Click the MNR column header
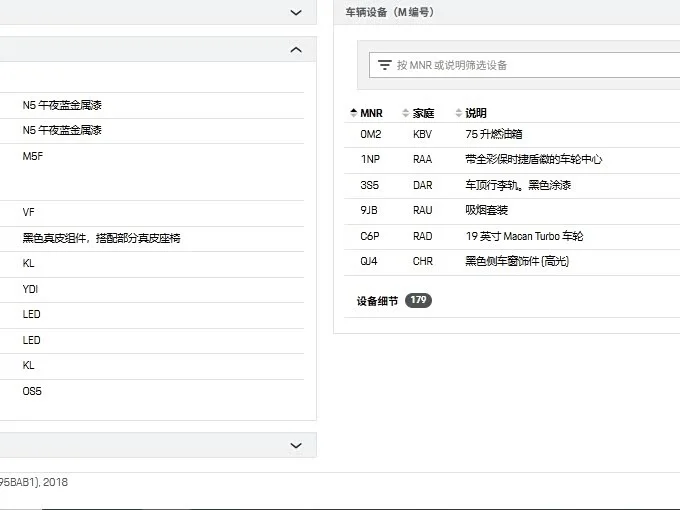This screenshot has width=680, height=510. (x=371, y=113)
